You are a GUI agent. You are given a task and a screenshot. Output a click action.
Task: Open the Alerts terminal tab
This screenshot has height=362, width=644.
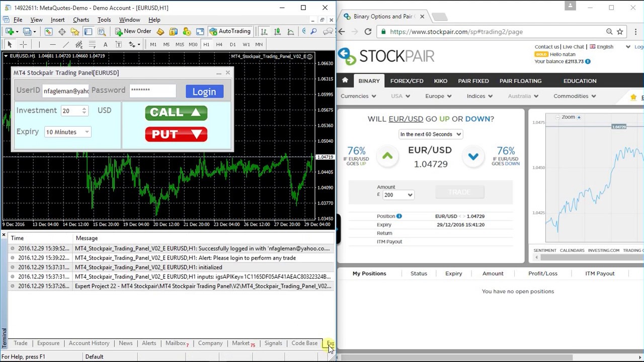(149, 343)
